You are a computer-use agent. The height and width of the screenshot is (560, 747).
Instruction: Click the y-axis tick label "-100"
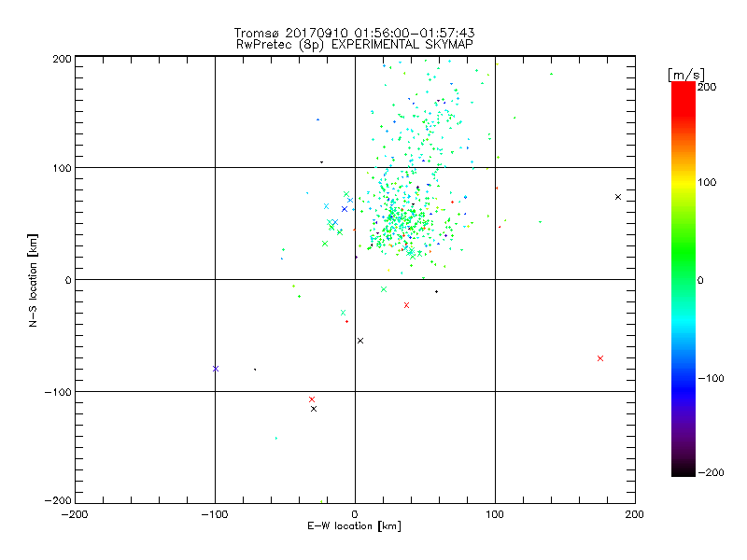(58, 392)
